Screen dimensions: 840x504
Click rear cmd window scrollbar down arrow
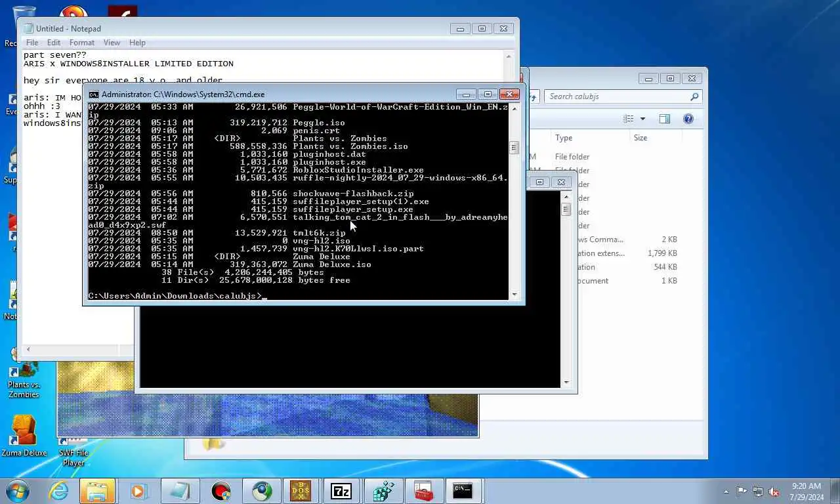566,382
